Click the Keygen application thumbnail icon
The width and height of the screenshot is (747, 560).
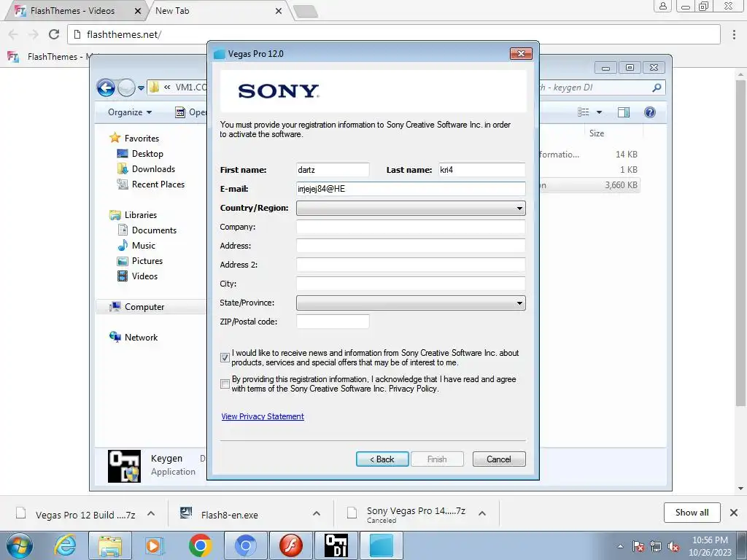click(124, 466)
